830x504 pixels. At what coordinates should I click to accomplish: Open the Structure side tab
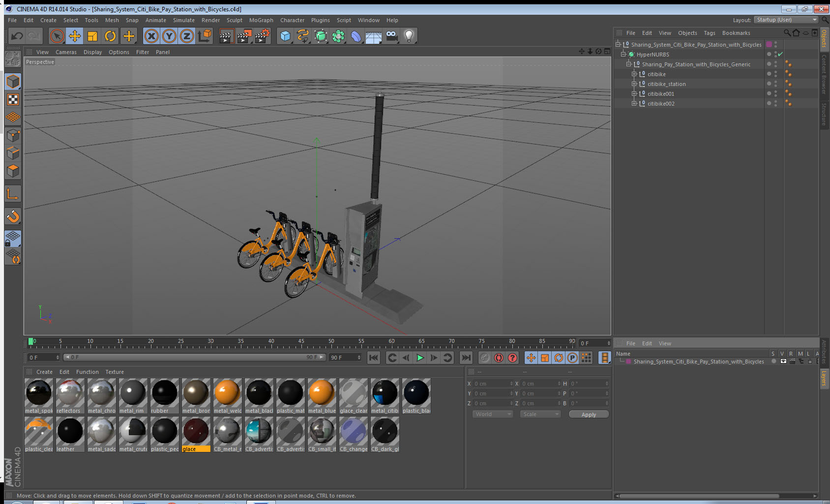point(824,114)
